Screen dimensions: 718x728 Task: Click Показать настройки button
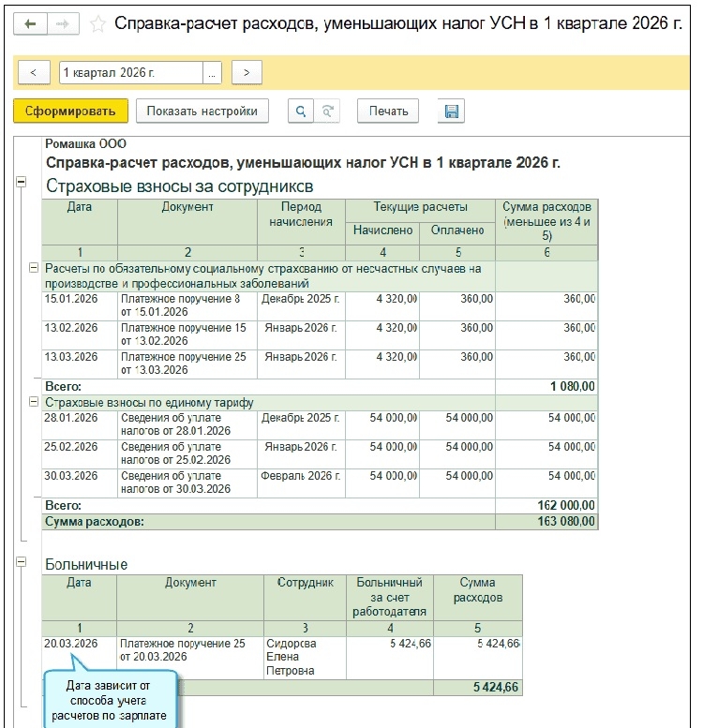(x=202, y=111)
